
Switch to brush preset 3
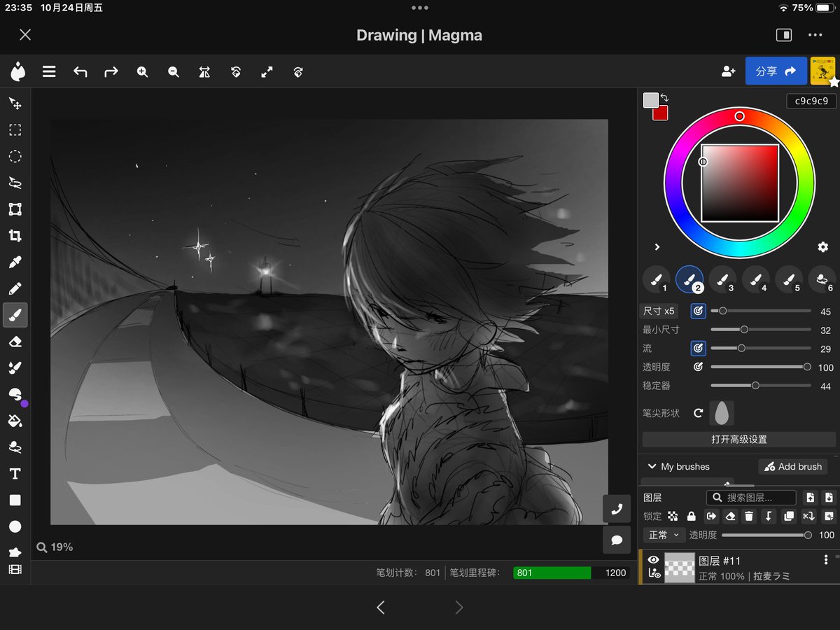(x=722, y=280)
